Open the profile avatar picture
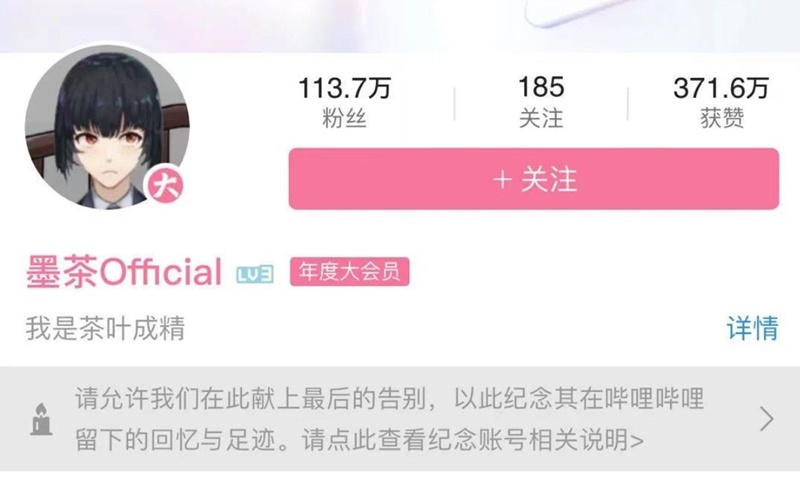 click(x=107, y=127)
